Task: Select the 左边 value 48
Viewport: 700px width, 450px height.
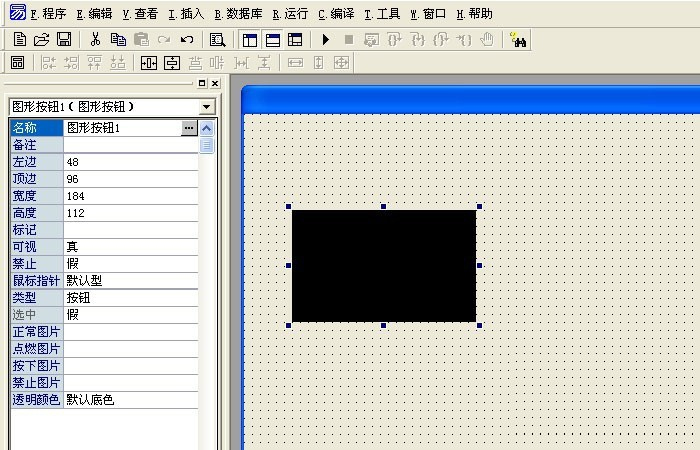Action: (x=131, y=162)
